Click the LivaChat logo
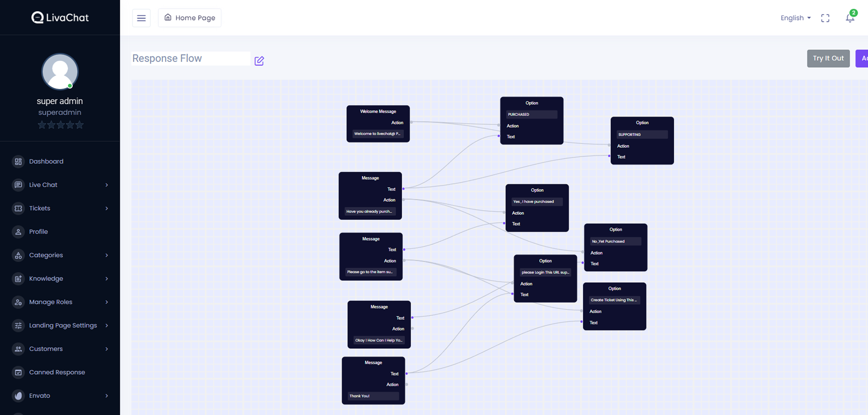 [x=60, y=18]
